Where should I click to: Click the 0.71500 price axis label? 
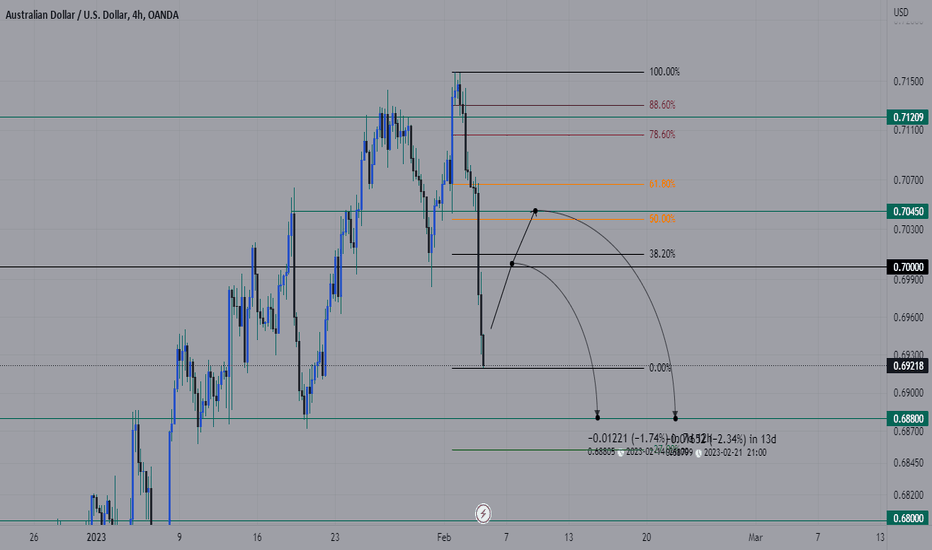click(908, 81)
